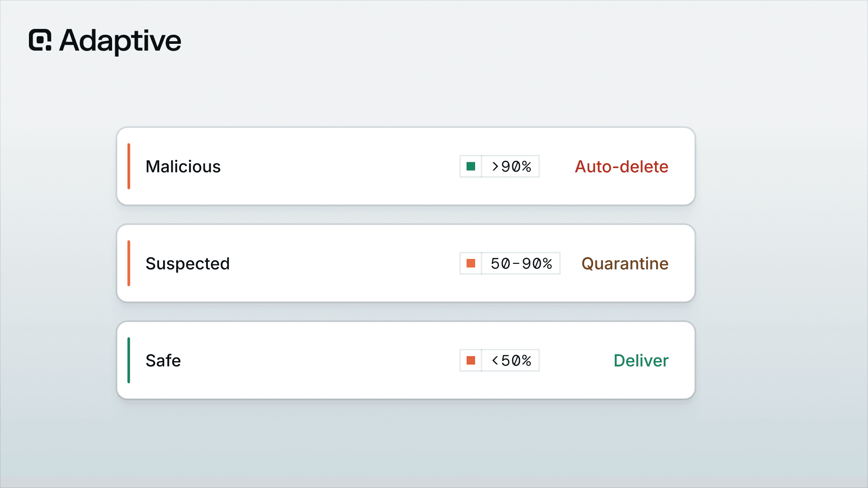Screen dimensions: 868x488
Task: Select the Safe category label
Action: [163, 361]
